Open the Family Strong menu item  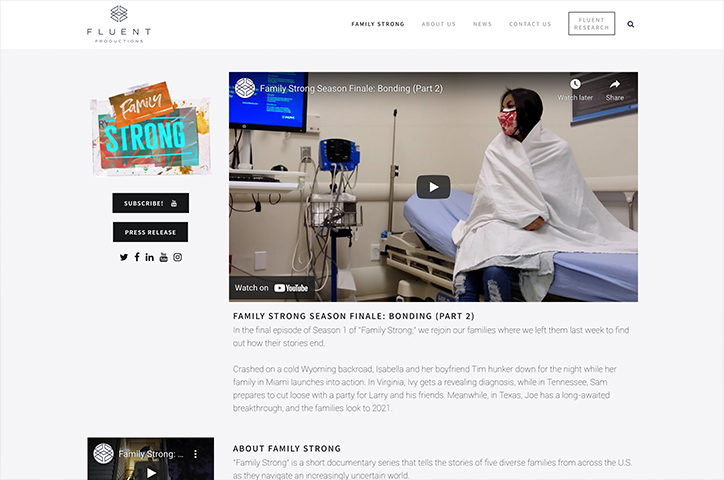click(378, 24)
